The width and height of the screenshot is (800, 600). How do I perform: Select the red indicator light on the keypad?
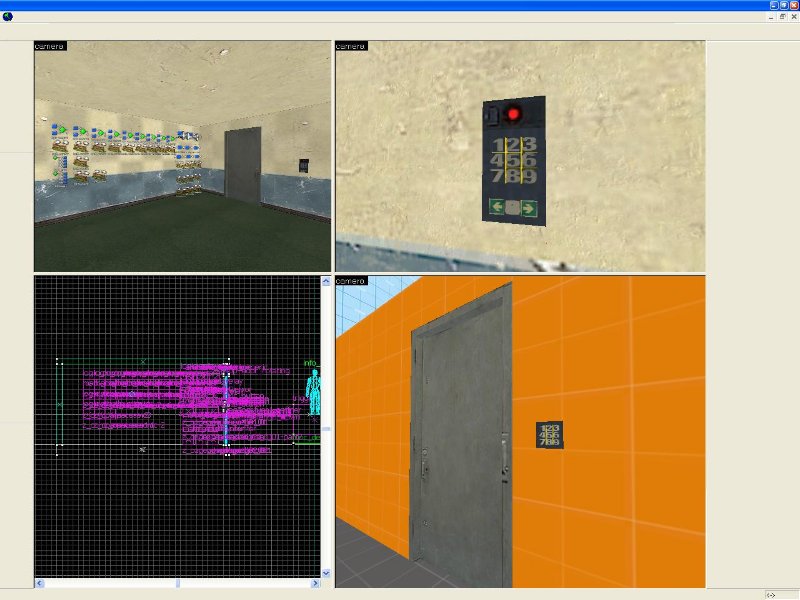pyautogui.click(x=515, y=114)
